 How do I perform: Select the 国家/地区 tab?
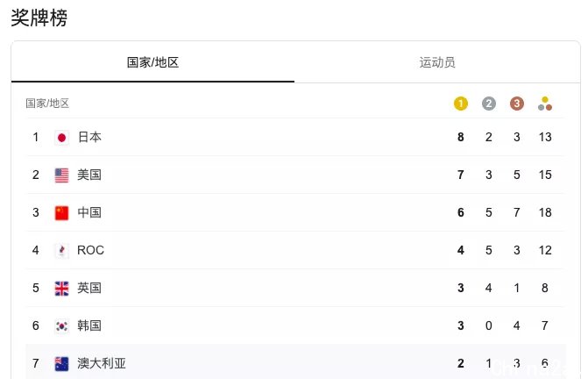[152, 62]
